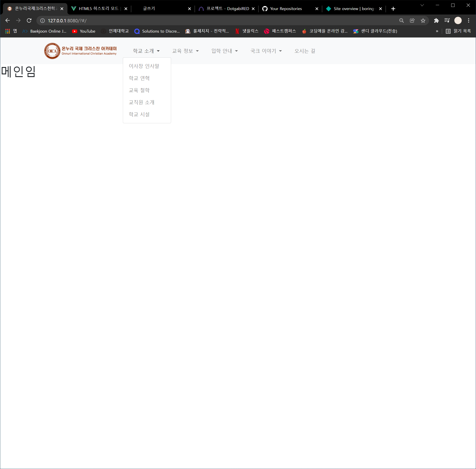
Task: Expand the 입학 안내 dropdown
Action: coord(224,51)
